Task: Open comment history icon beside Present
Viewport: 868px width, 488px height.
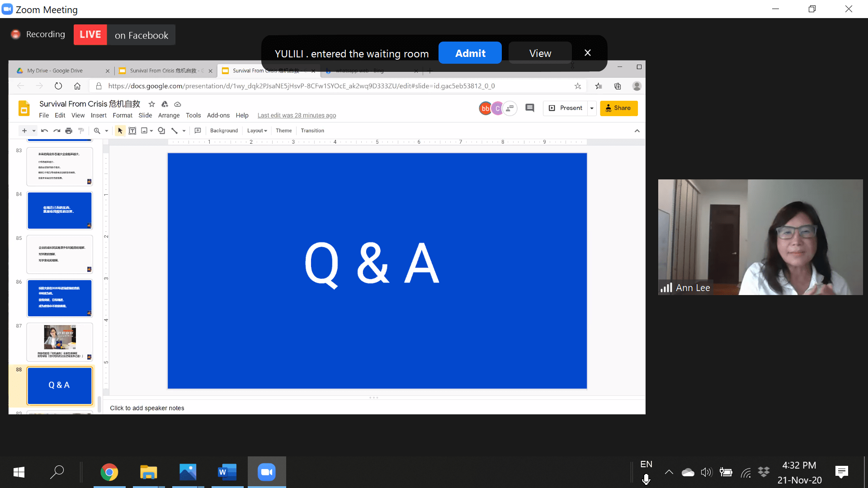Action: [x=529, y=108]
